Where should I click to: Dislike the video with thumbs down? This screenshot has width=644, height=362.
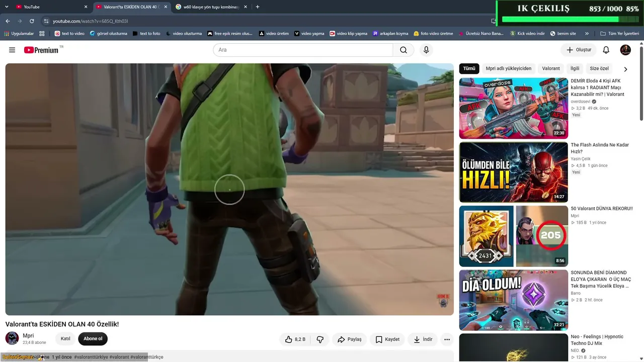(x=320, y=339)
